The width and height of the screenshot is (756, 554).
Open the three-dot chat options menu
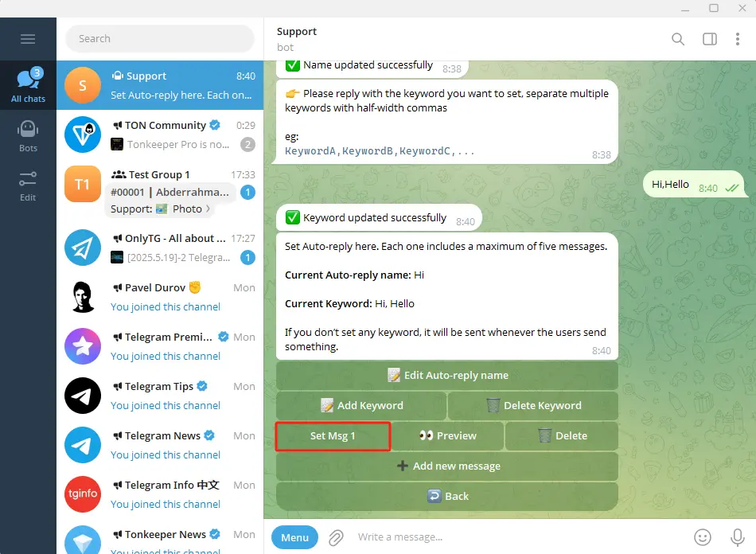tap(739, 39)
